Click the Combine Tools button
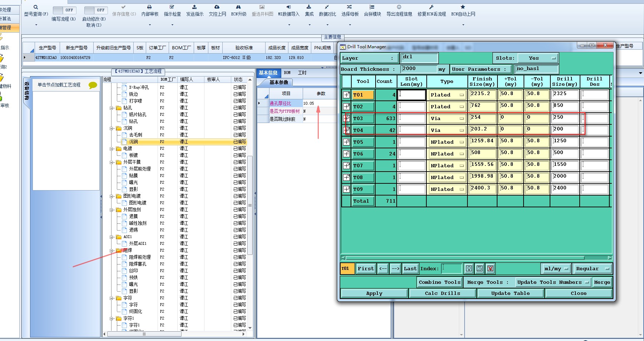 [x=440, y=282]
